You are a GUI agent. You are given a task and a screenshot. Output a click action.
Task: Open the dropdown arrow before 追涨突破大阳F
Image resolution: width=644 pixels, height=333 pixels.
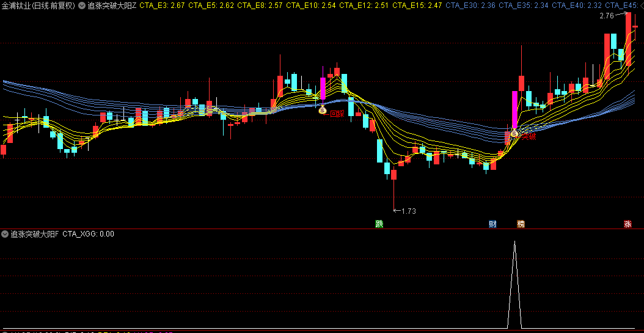tap(5, 234)
